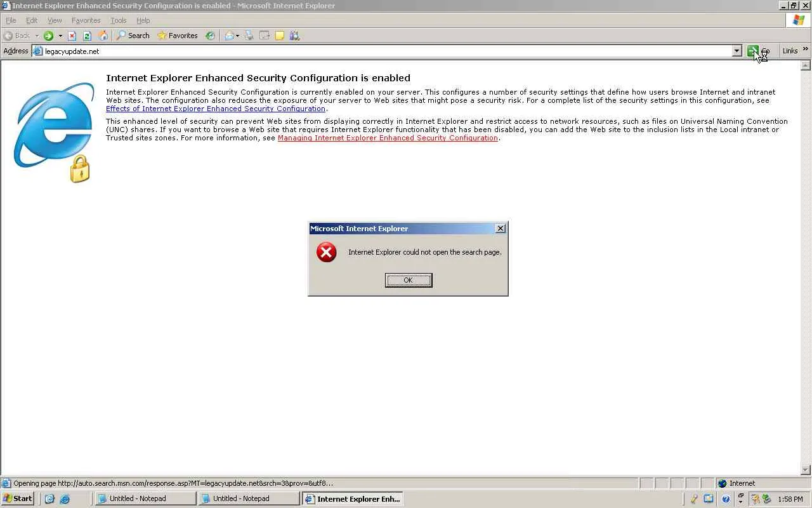Open the Favorites pane from the toolbar
812x508 pixels.
tap(178, 36)
